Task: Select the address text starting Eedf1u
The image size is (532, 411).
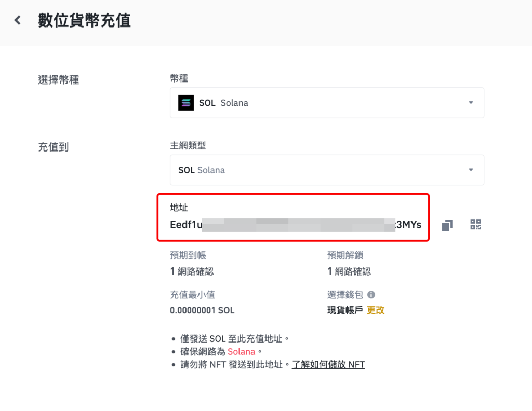Action: [296, 225]
